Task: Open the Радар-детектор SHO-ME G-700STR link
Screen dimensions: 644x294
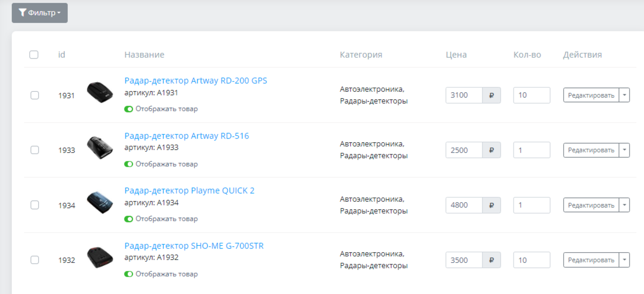Action: 194,246
